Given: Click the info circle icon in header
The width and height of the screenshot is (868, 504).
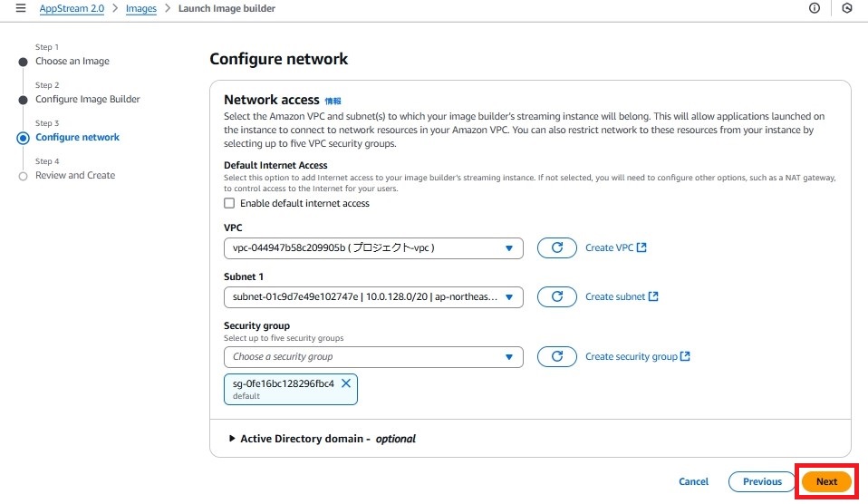Looking at the screenshot, I should tap(815, 8).
